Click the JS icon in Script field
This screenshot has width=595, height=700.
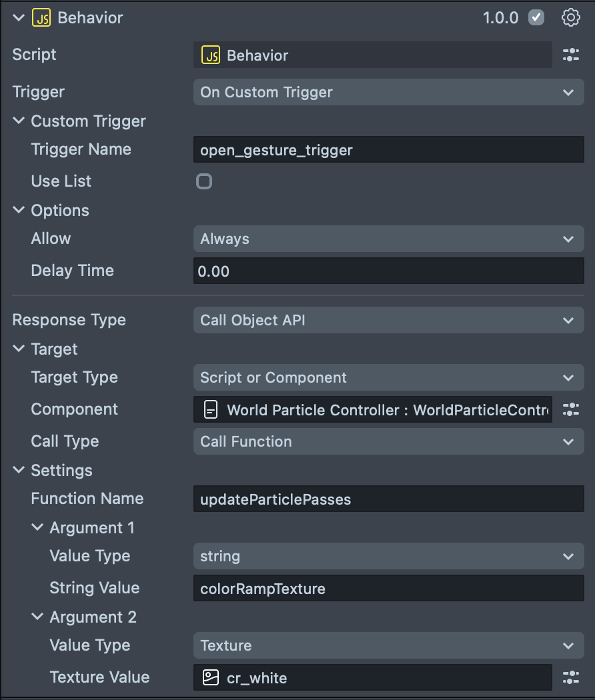pyautogui.click(x=211, y=55)
